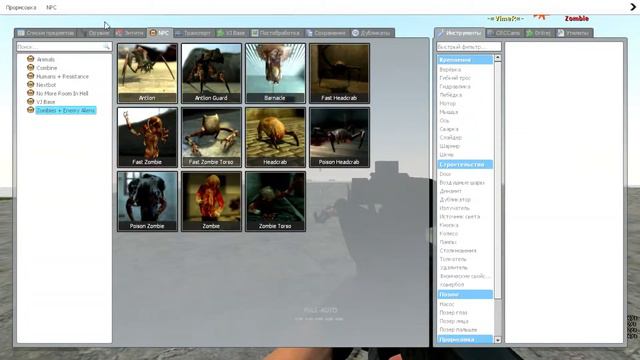This screenshot has height=360, width=640.
Task: Spawn the Antlion NPC
Action: click(x=147, y=73)
